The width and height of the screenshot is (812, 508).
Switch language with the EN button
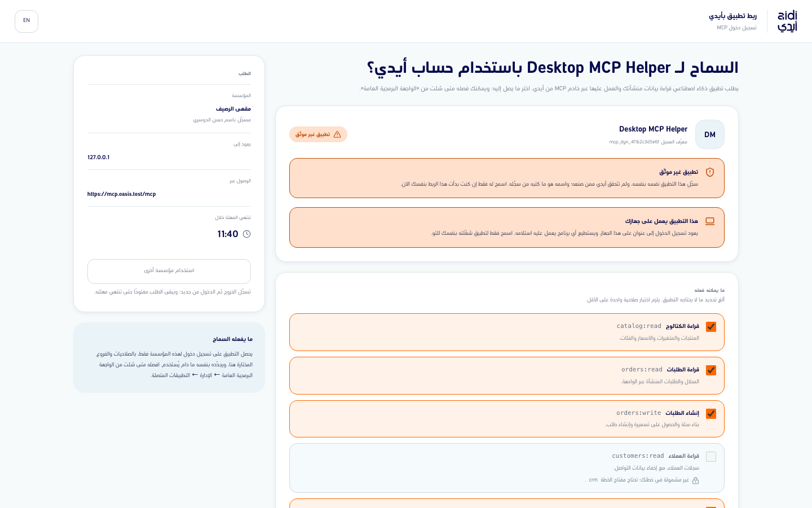click(x=27, y=21)
